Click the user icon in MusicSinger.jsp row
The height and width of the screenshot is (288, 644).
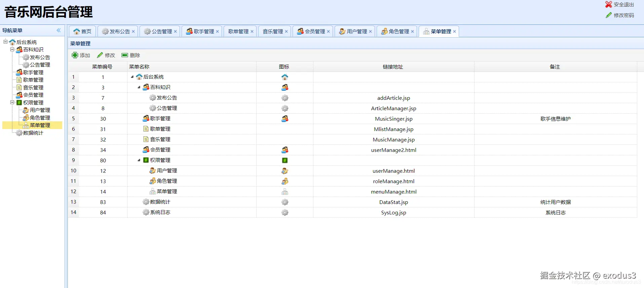[x=285, y=119]
